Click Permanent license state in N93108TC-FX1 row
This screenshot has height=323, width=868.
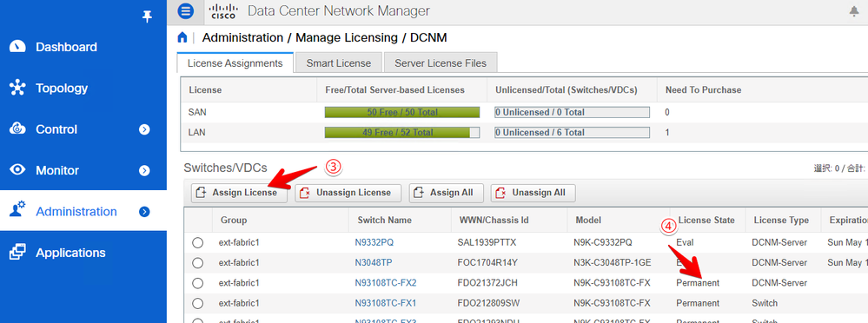pyautogui.click(x=698, y=303)
